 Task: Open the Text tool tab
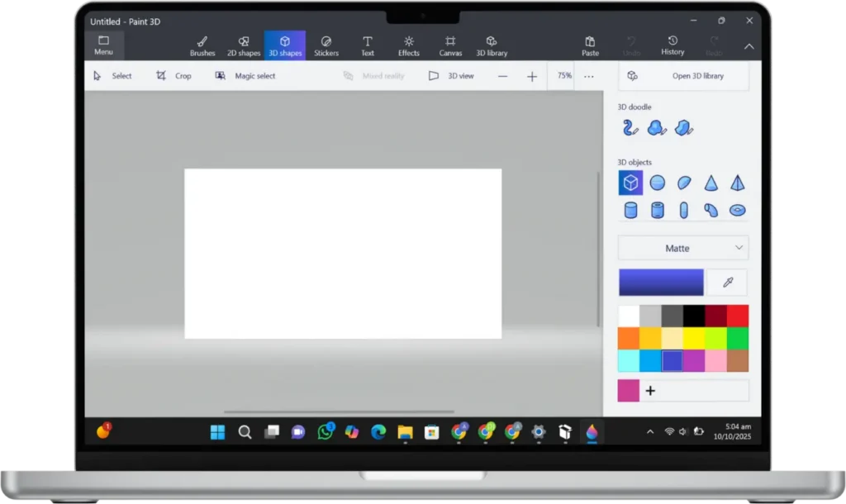pyautogui.click(x=367, y=45)
